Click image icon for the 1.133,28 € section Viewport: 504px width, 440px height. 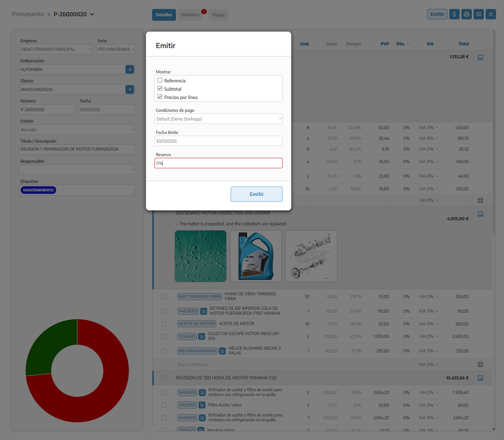(x=480, y=57)
